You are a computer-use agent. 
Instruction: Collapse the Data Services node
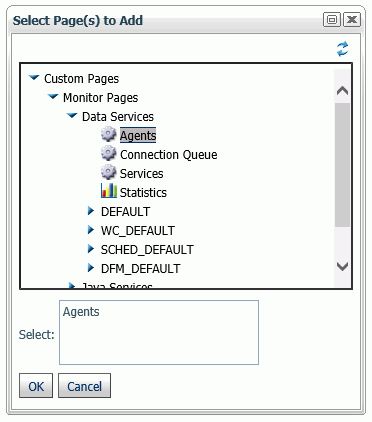pos(72,116)
